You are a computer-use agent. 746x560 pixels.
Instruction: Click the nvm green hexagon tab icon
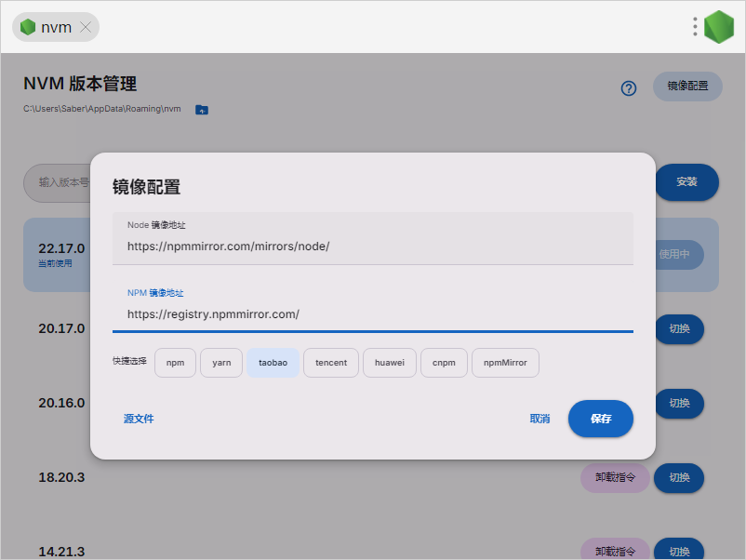[28, 27]
